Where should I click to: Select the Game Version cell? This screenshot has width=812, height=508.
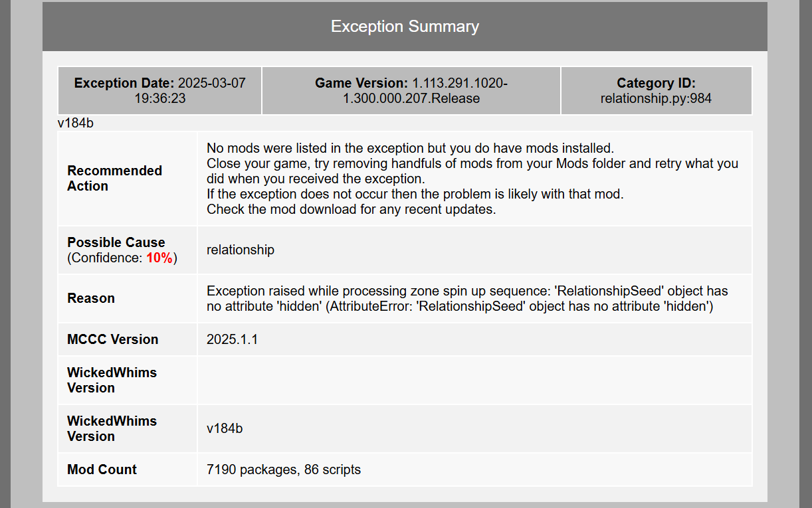[411, 91]
